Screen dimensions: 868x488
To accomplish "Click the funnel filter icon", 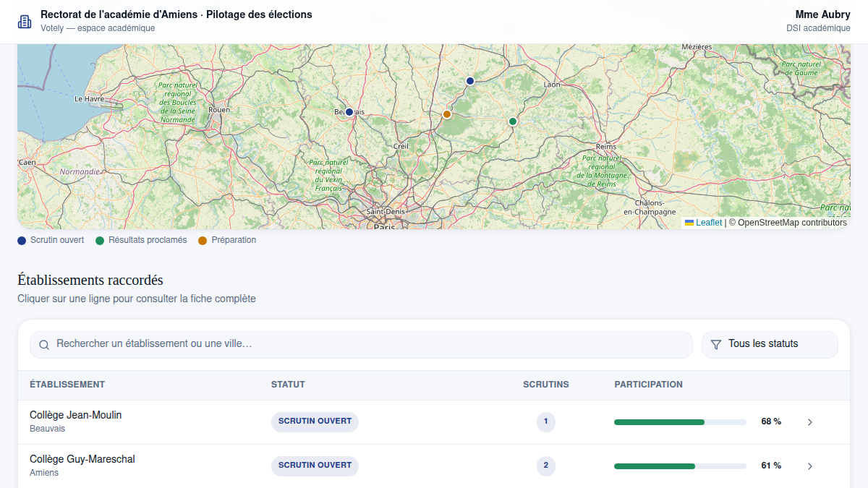I will click(x=716, y=345).
